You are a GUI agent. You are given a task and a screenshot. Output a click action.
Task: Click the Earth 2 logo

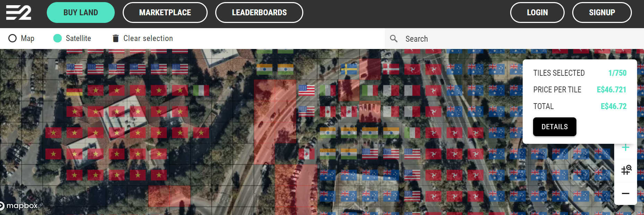pyautogui.click(x=19, y=13)
